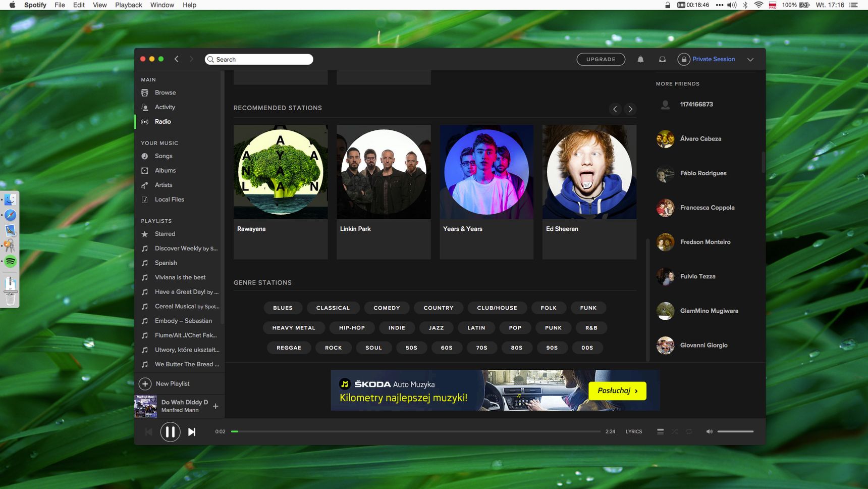The height and width of the screenshot is (489, 868).
Task: Open the Rawayana station thumbnail
Action: pos(281,172)
